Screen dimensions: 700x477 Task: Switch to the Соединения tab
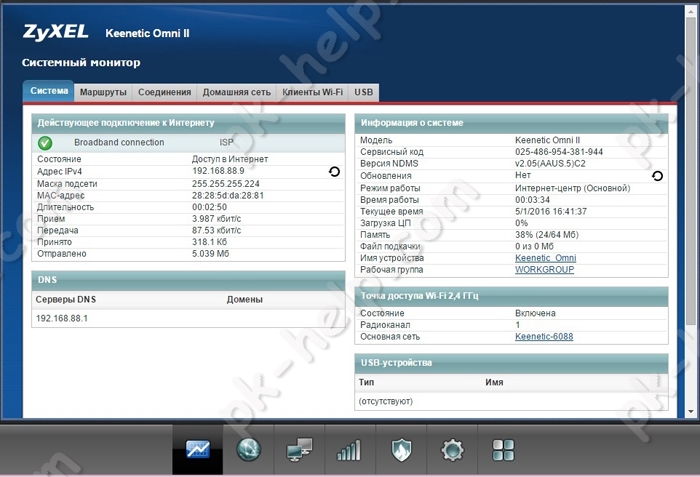click(164, 92)
